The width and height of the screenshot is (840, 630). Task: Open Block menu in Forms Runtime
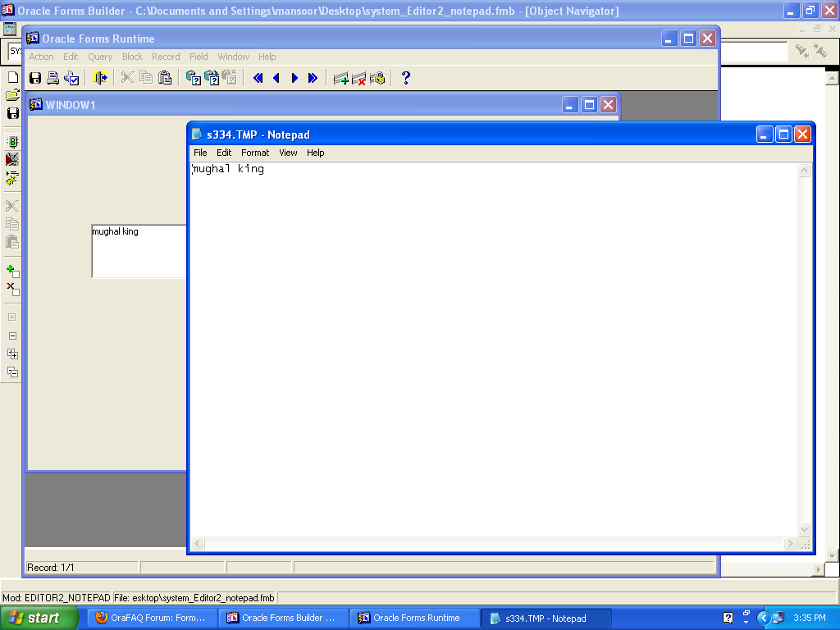coord(132,57)
